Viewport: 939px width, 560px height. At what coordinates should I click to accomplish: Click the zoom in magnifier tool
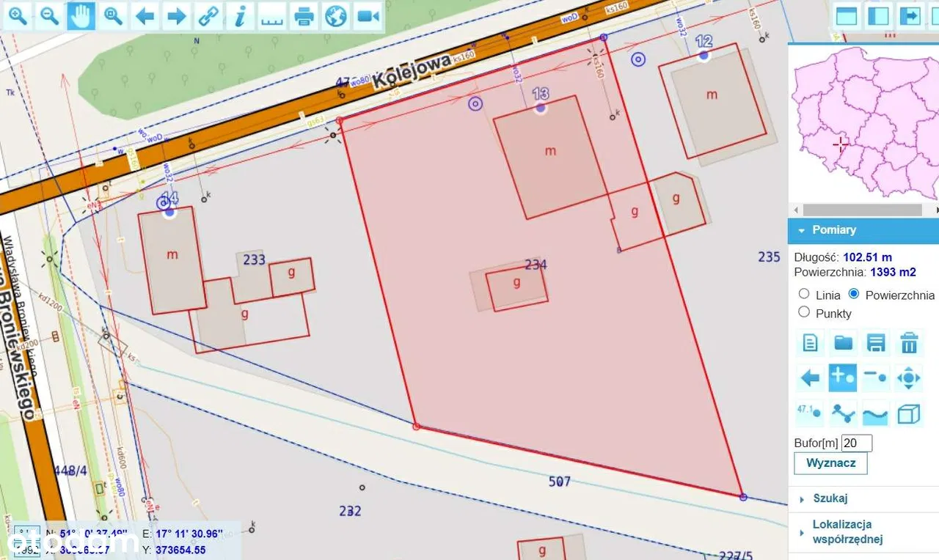point(17,16)
